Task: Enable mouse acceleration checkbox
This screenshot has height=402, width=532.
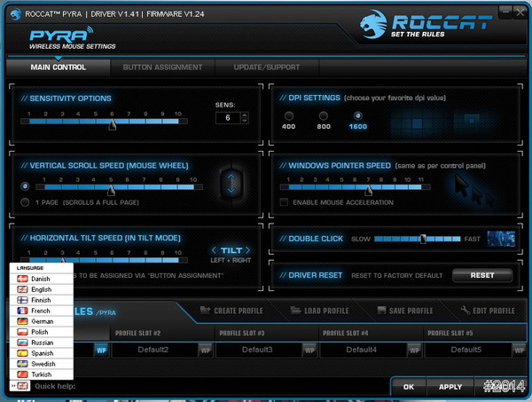Action: coord(285,203)
